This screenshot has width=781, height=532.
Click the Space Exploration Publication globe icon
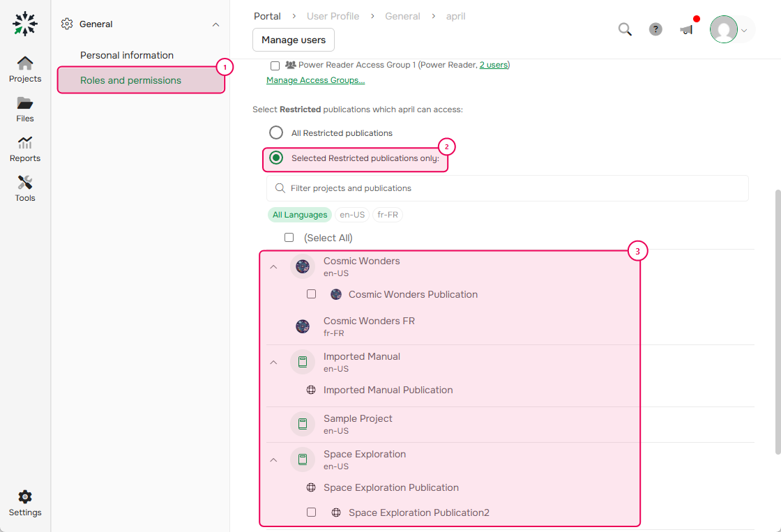[311, 487]
